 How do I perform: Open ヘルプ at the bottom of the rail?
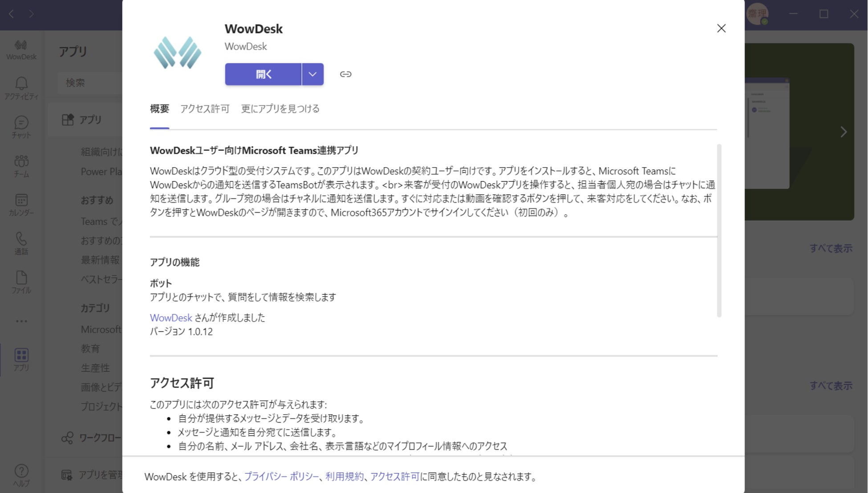tap(21, 476)
